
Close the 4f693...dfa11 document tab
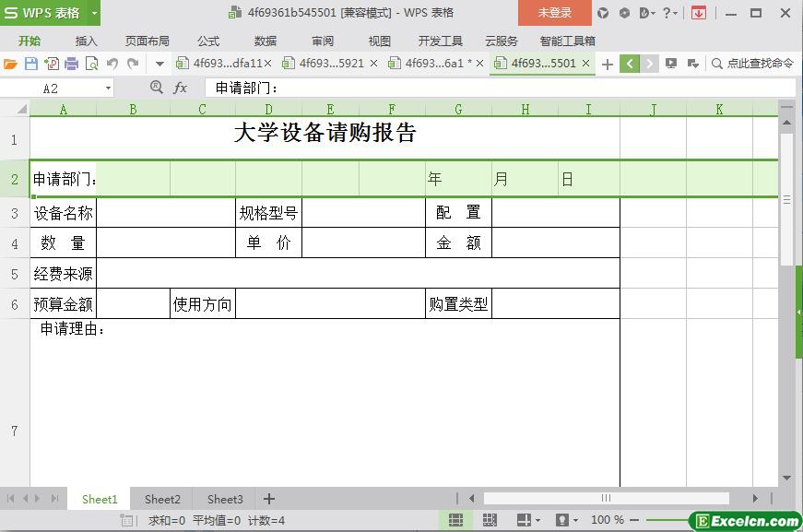tap(269, 64)
